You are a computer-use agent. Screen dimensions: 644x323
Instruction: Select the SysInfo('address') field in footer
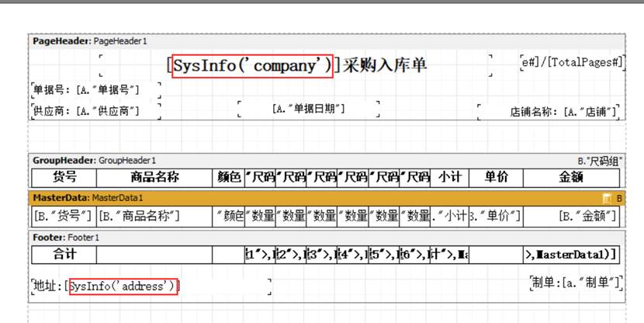click(x=123, y=287)
